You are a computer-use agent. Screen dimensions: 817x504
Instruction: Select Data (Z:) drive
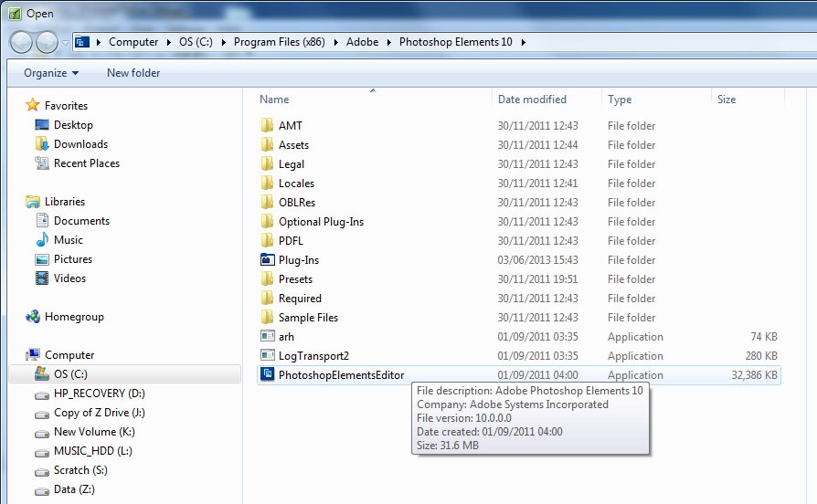pos(75,489)
